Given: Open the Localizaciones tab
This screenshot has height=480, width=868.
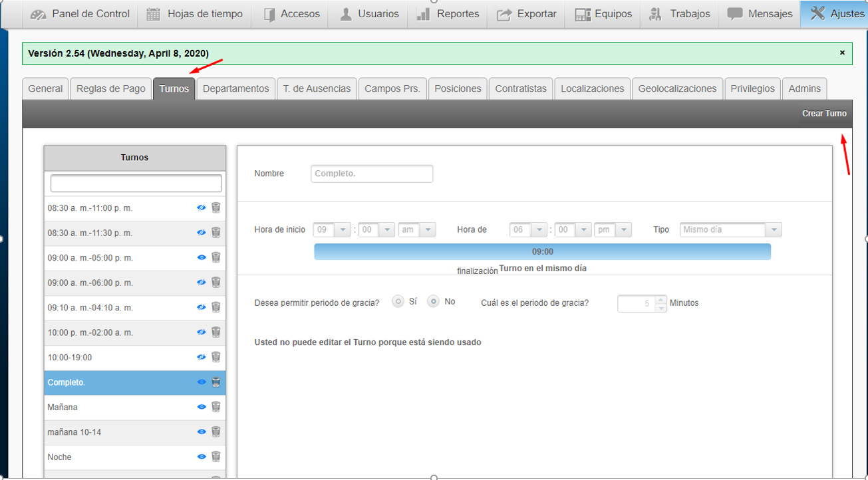Looking at the screenshot, I should (x=593, y=88).
